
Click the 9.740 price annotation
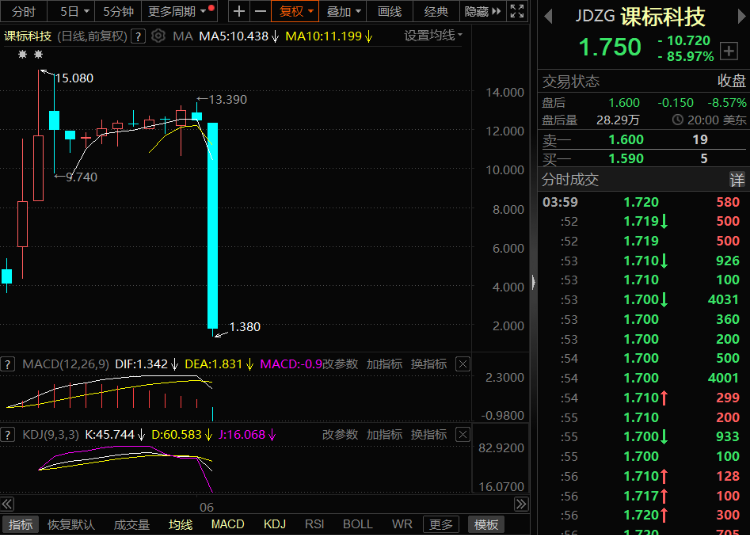pyautogui.click(x=82, y=177)
